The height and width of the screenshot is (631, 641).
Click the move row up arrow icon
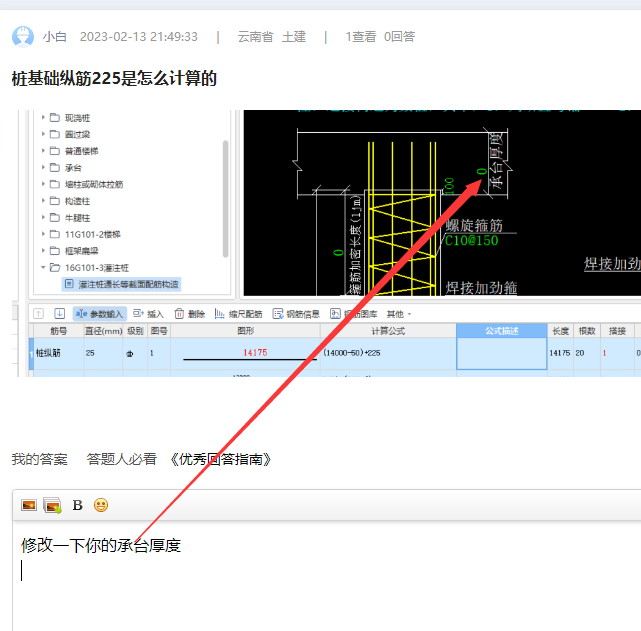pos(38,313)
